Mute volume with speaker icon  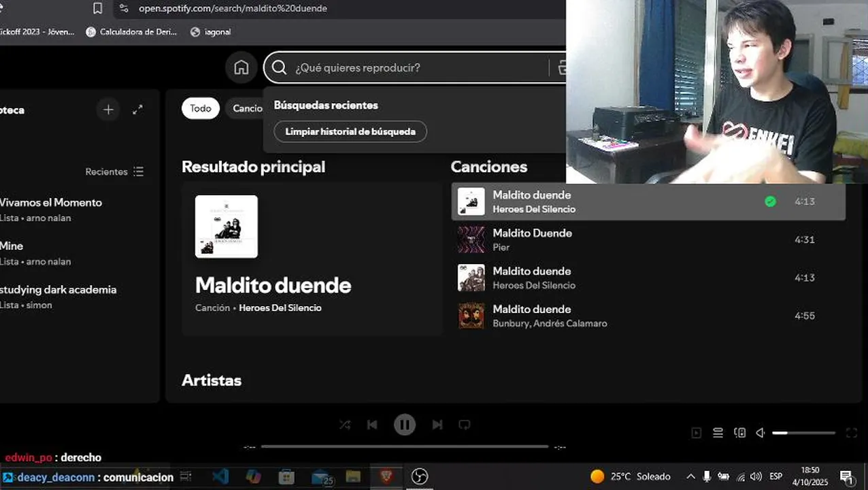pyautogui.click(x=761, y=433)
